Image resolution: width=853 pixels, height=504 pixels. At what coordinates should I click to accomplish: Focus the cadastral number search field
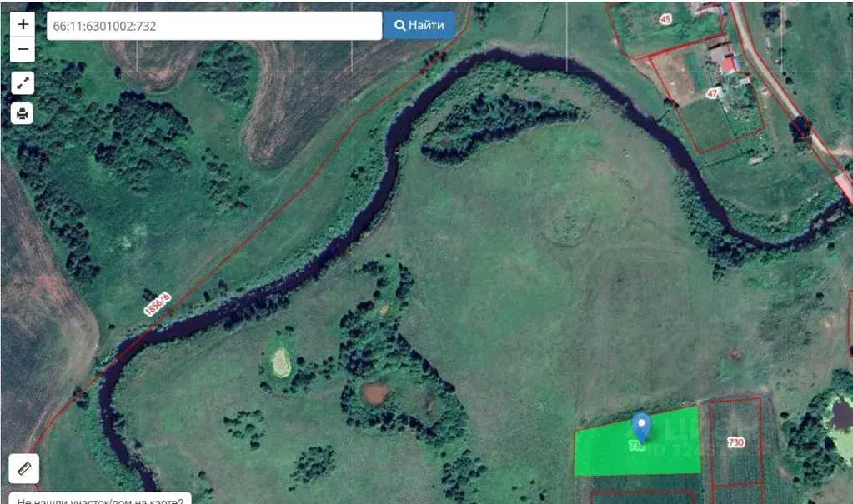pyautogui.click(x=213, y=26)
